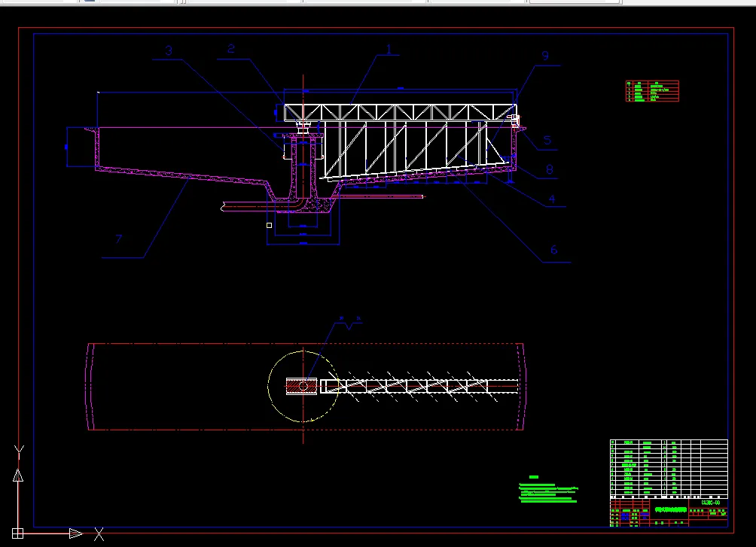The image size is (756, 547).
Task: Click the green drawing title in title block
Action: (671, 509)
